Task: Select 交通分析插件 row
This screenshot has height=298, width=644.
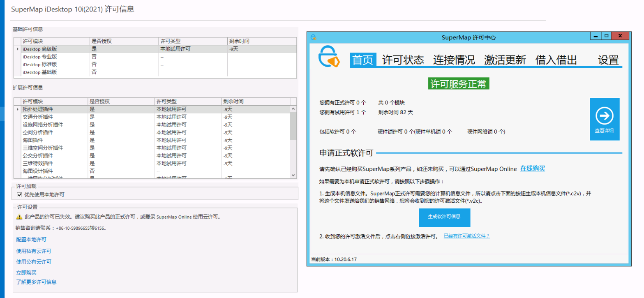Action: 152,117
